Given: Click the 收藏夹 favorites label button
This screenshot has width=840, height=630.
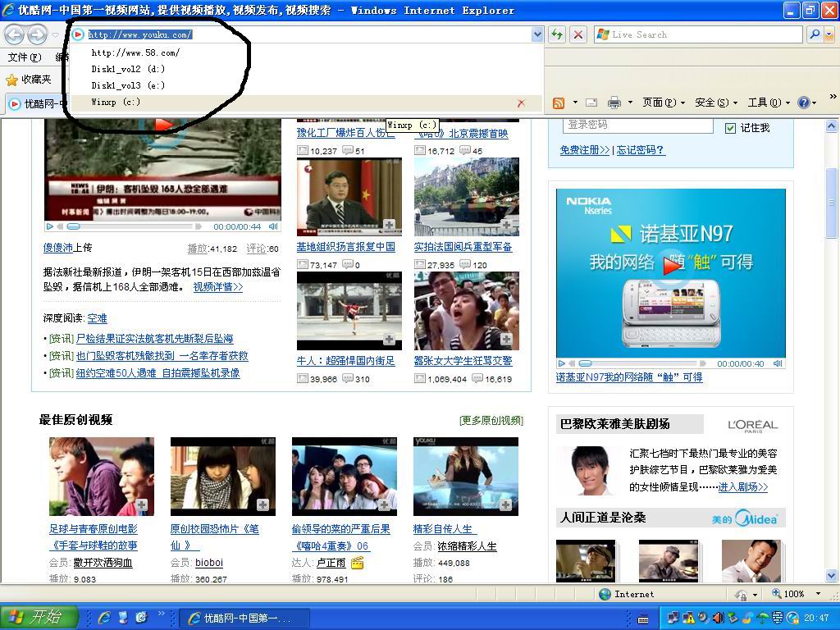Looking at the screenshot, I should point(36,80).
